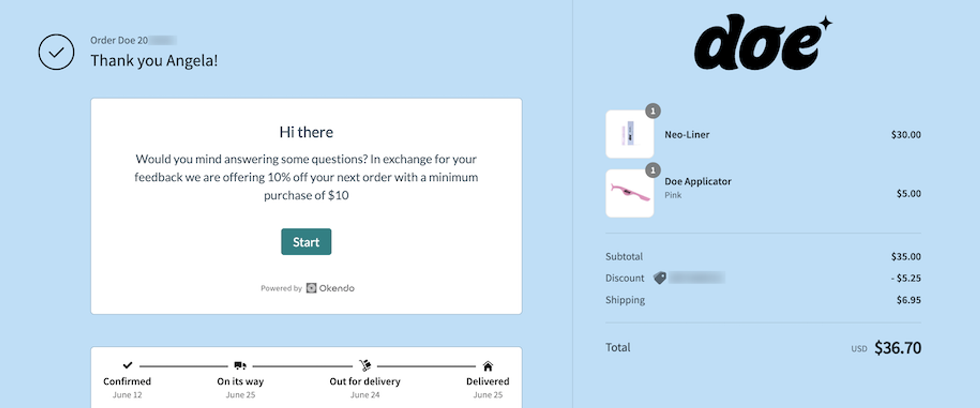Click the Total label
Screen dimensions: 980x408
pos(618,347)
